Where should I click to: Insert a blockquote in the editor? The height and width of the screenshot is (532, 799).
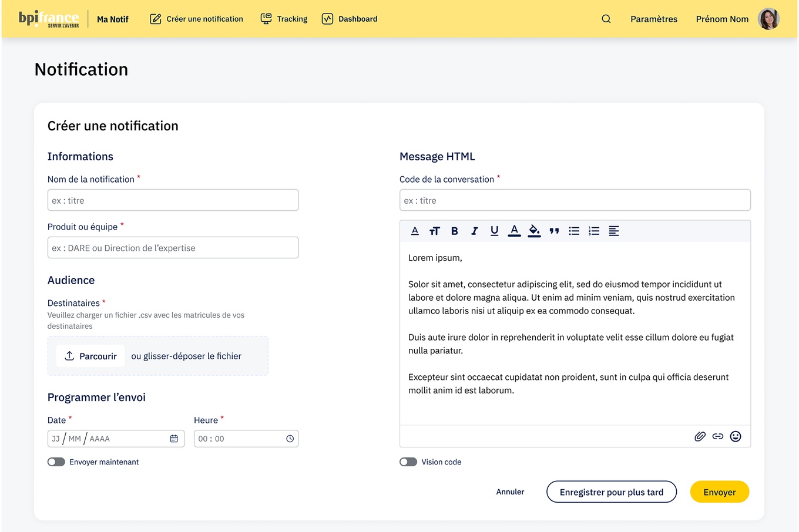[554, 231]
